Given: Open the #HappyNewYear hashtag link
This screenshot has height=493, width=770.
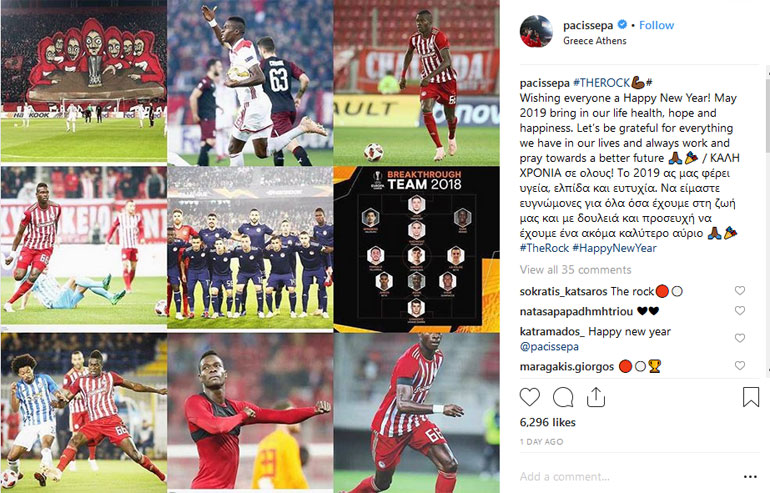Looking at the screenshot, I should pos(614,248).
